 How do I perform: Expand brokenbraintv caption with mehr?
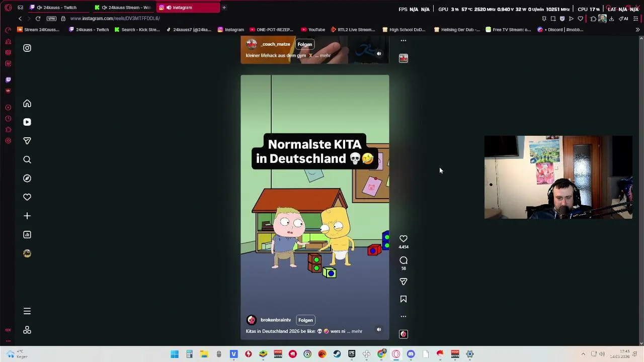pyautogui.click(x=357, y=331)
